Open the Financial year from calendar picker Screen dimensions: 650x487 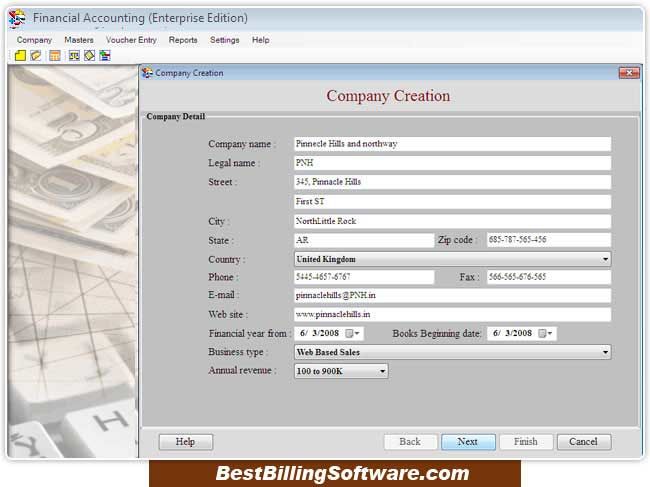(355, 334)
